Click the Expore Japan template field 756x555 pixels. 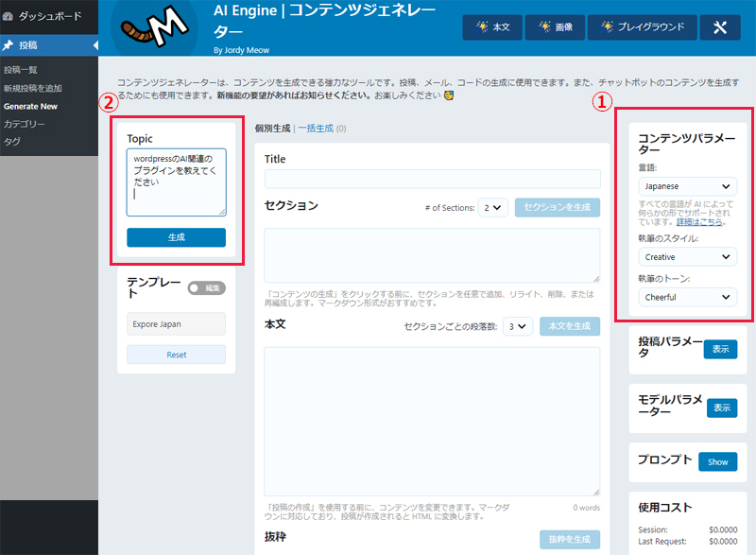(x=177, y=324)
